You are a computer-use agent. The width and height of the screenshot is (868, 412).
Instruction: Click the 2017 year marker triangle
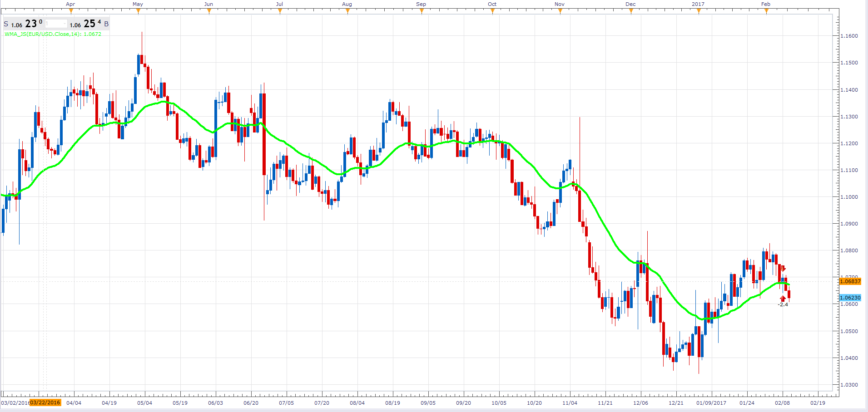tap(699, 11)
